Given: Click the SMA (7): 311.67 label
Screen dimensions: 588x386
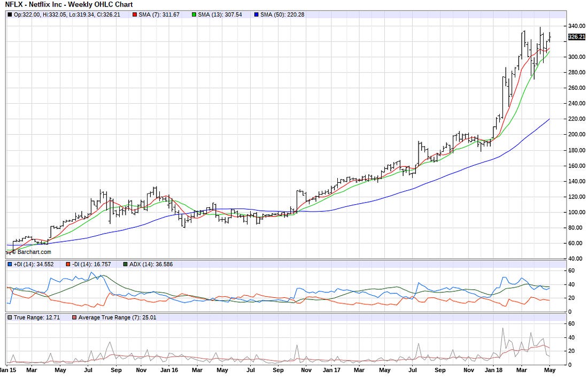Looking at the screenshot, I should point(159,14).
